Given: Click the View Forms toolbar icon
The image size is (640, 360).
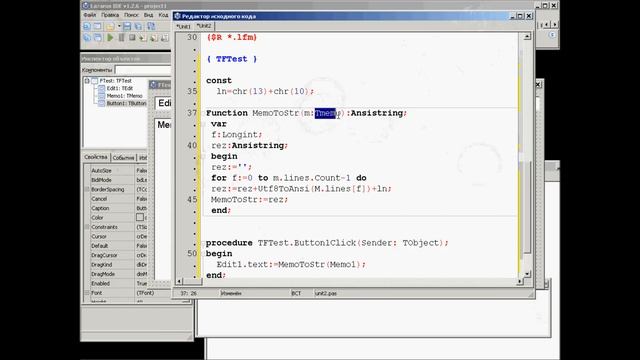Looking at the screenshot, I should click(x=98, y=38).
